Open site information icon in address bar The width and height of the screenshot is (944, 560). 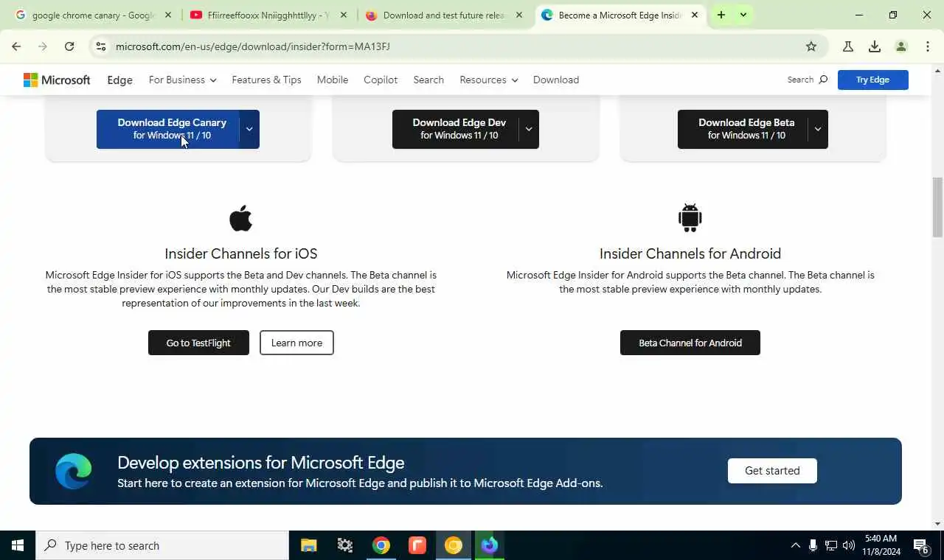tap(101, 46)
